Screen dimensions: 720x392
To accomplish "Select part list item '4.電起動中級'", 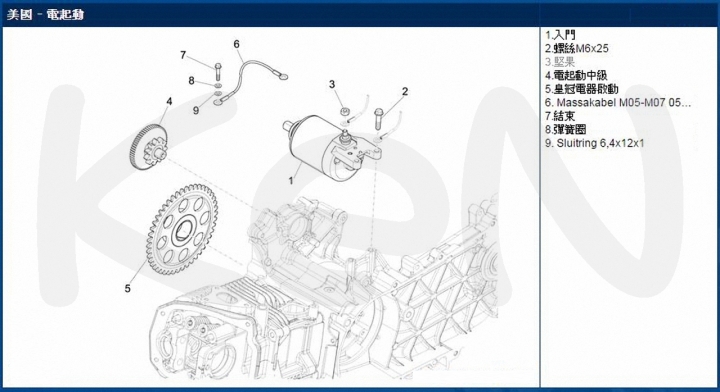I will [576, 75].
